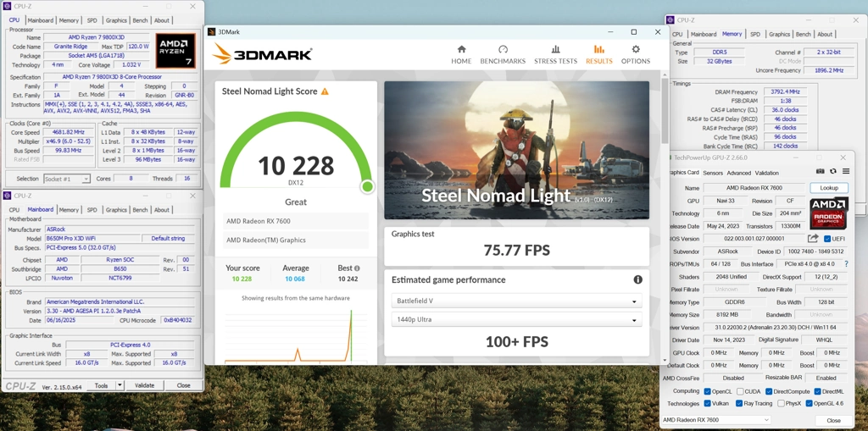The width and height of the screenshot is (868, 431).
Task: Click the CPU-Z Memory window title icon
Action: point(670,20)
